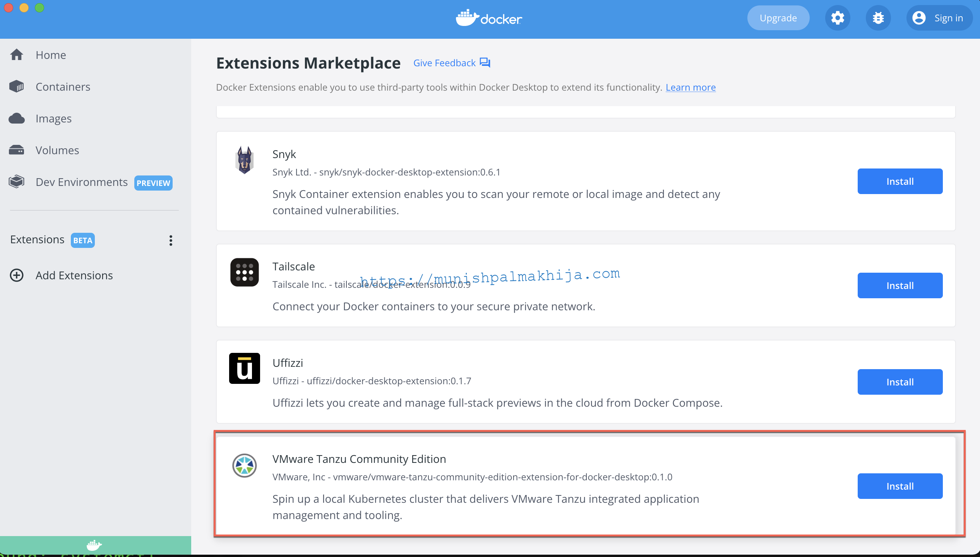Click the Tailscale dots logo

(x=244, y=272)
